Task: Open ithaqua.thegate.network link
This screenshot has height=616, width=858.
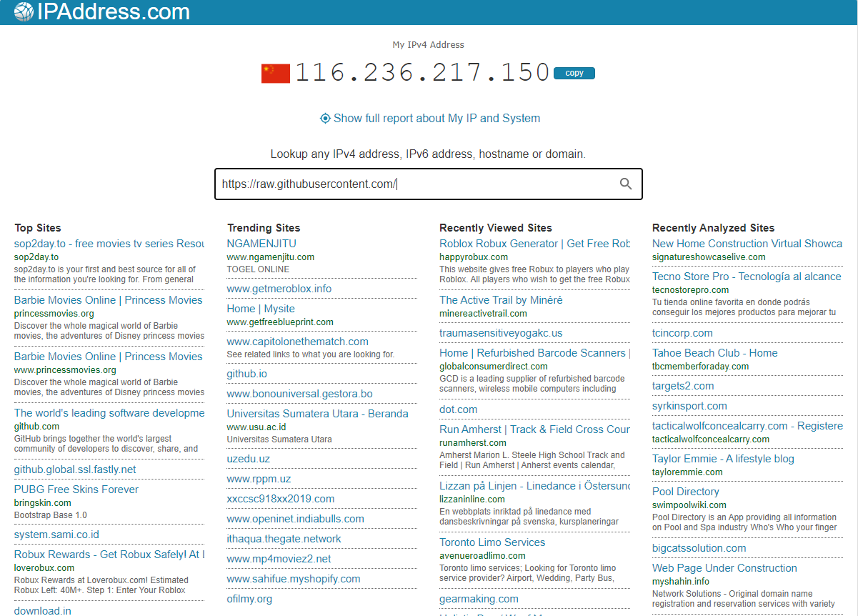Action: pos(284,539)
